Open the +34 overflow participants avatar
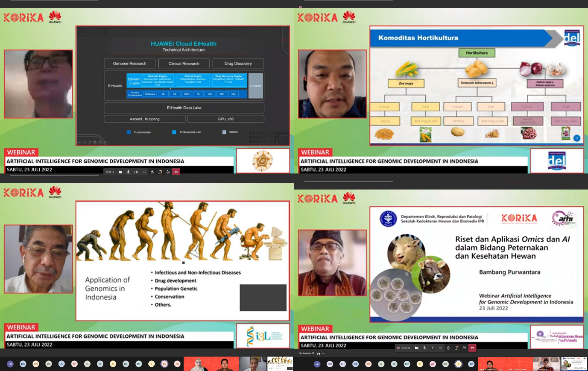Screen dimensions: 588x371 tap(10, 364)
